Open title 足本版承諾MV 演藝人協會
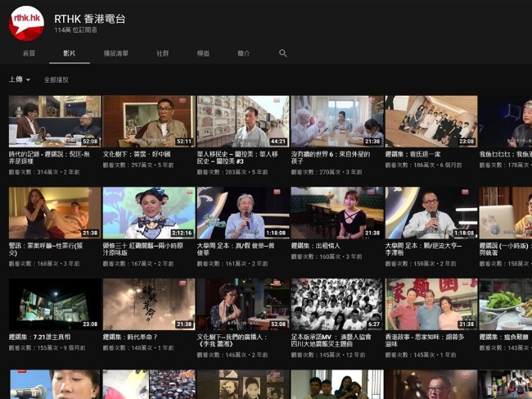Image resolution: width=532 pixels, height=399 pixels. point(331,340)
